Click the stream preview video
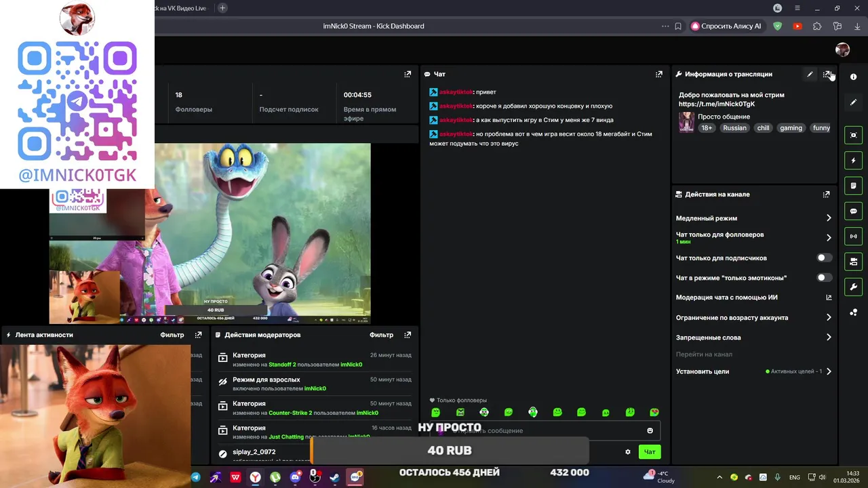The height and width of the screenshot is (488, 868). [210, 233]
